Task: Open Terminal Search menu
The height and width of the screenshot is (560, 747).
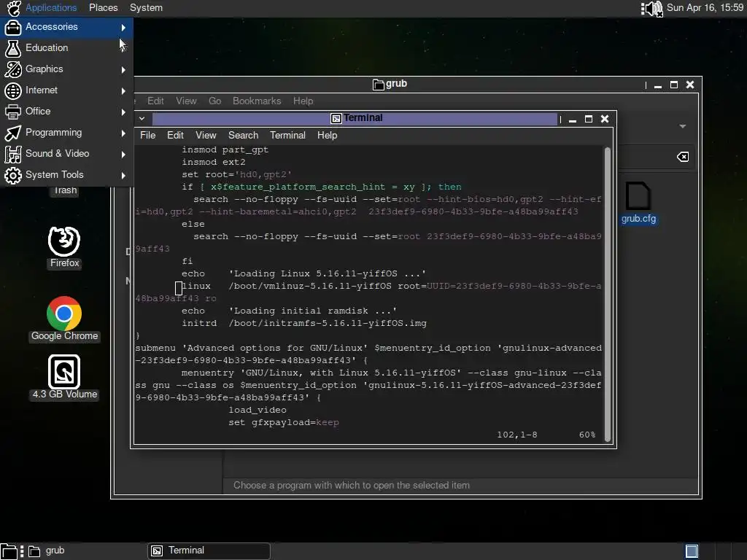Action: 243,135
